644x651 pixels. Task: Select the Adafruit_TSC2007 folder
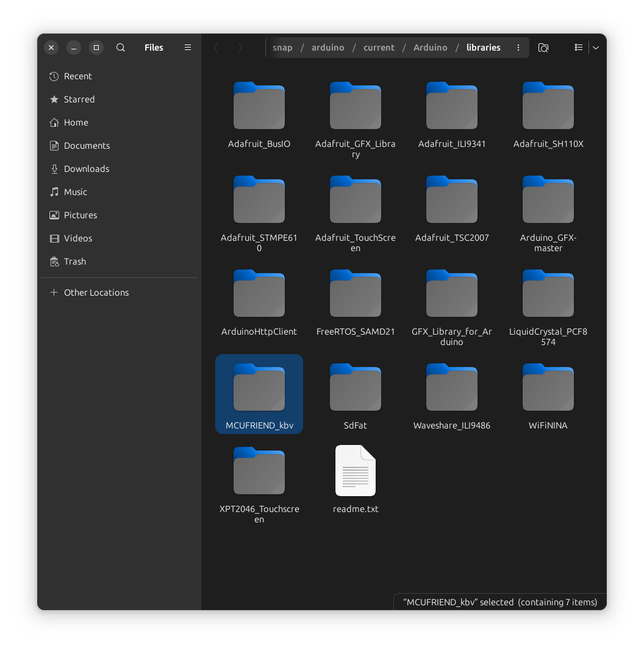tap(452, 209)
